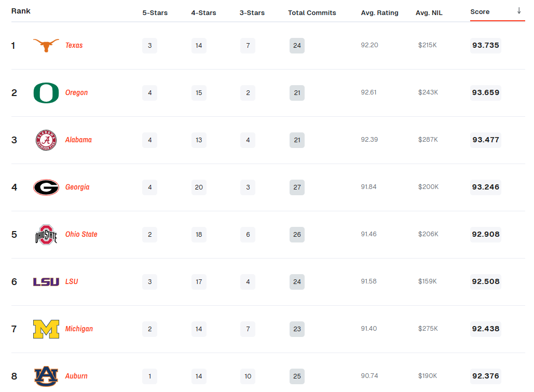Click Ohio State total commits badge 26

(x=297, y=235)
